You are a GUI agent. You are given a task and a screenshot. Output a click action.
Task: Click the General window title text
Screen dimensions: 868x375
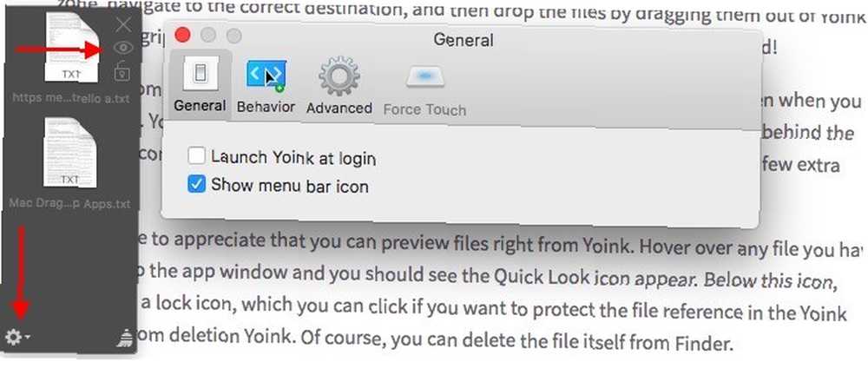[x=463, y=40]
